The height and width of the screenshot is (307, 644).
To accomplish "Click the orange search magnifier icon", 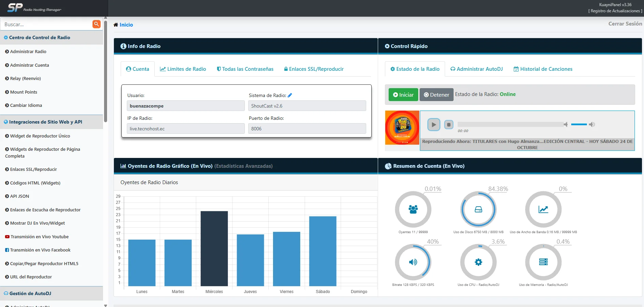I will [97, 24].
